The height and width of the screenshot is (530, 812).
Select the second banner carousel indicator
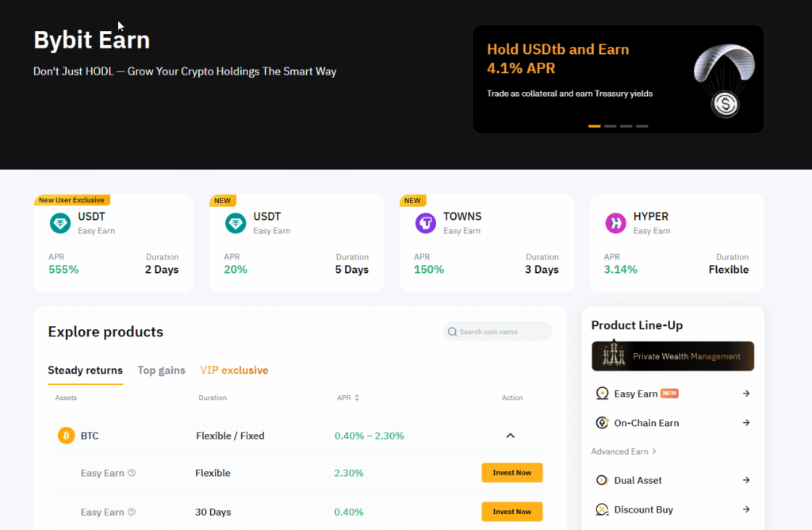611,126
